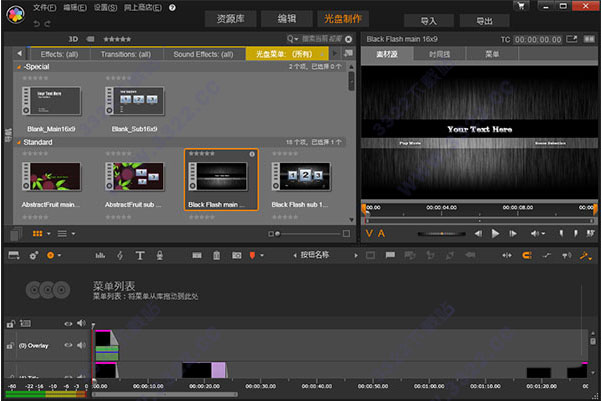The height and width of the screenshot is (401, 601).
Task: Open timeline settings gear icon
Action: pos(34,255)
